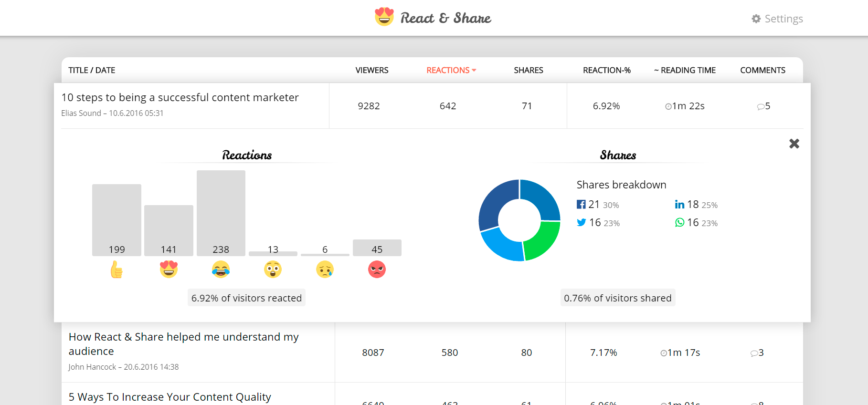Close the expanded article details panel
The width and height of the screenshot is (868, 405).
[794, 144]
